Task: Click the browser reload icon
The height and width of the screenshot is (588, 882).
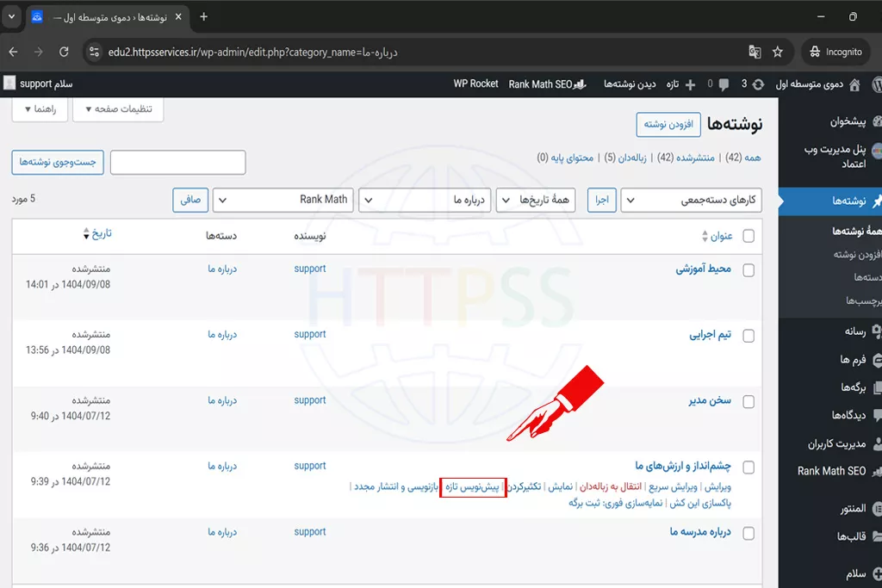Action: click(64, 52)
